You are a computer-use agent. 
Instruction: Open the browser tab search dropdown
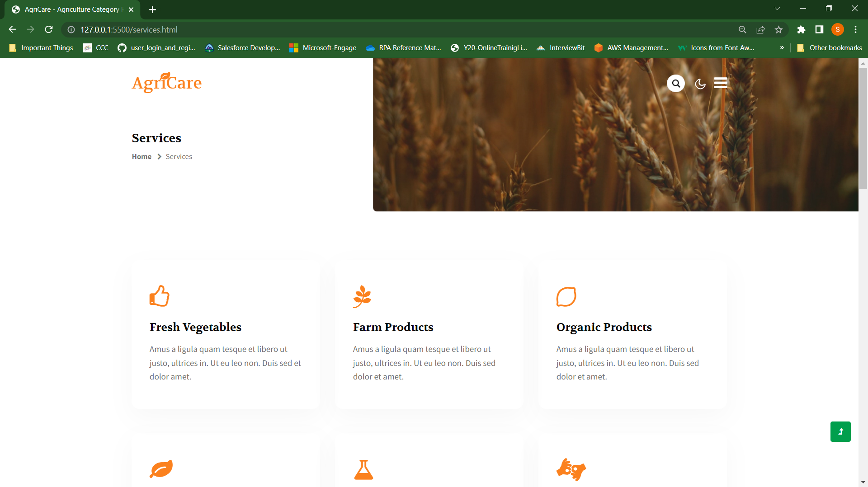click(x=777, y=8)
